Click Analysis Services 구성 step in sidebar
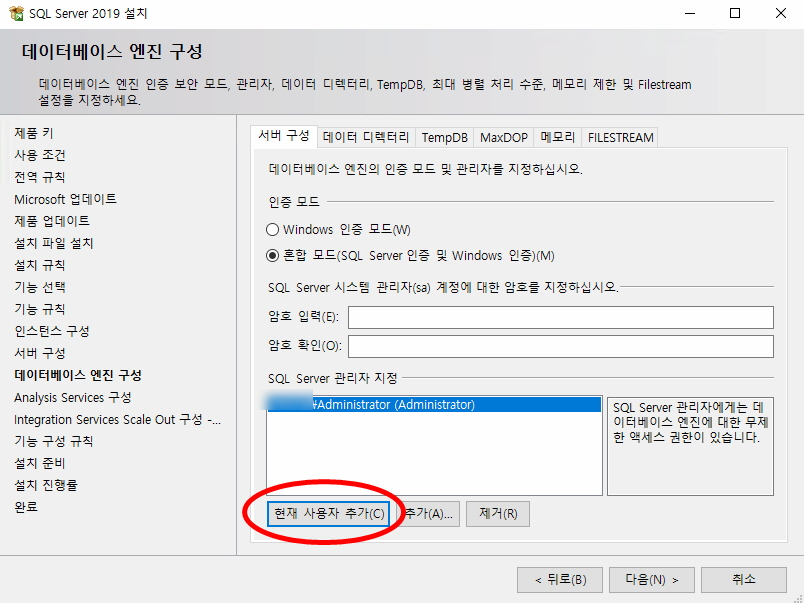The height and width of the screenshot is (603, 804). point(73,398)
